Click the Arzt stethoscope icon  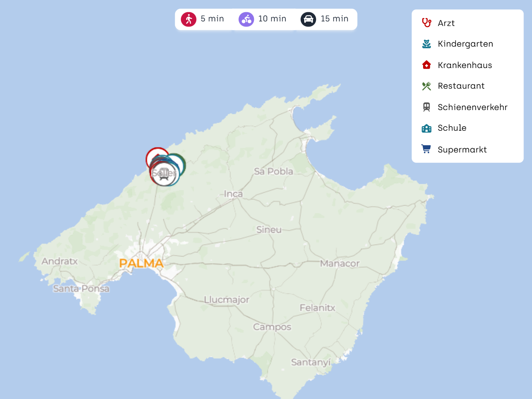click(427, 23)
